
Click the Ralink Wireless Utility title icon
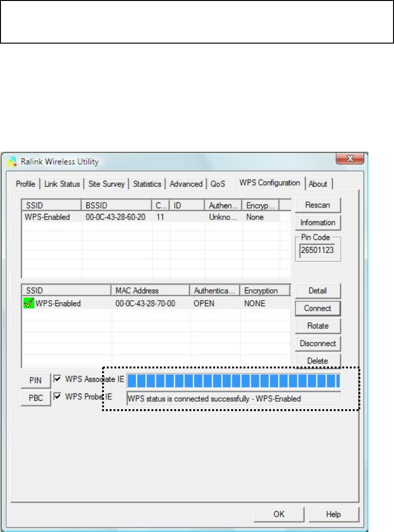click(12, 162)
